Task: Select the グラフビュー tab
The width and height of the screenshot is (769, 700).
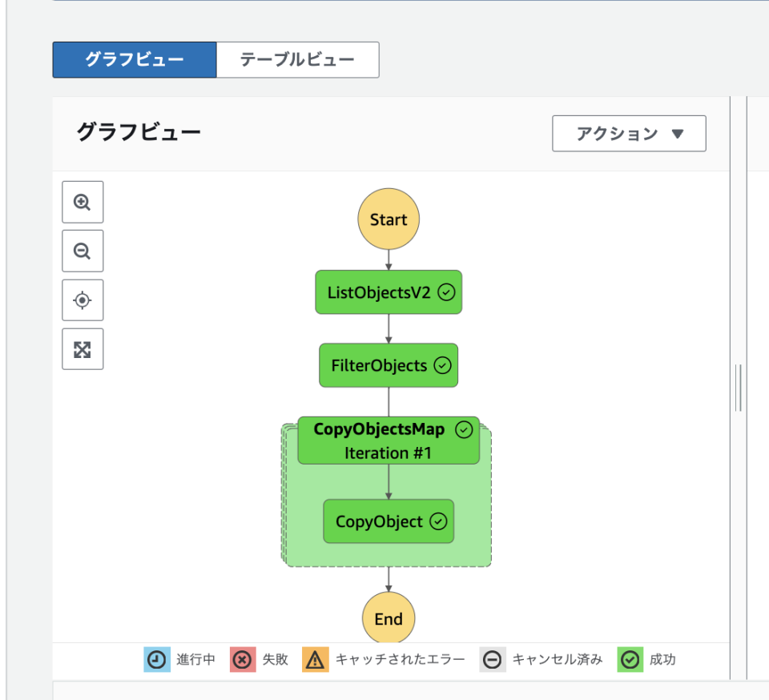Action: [134, 59]
